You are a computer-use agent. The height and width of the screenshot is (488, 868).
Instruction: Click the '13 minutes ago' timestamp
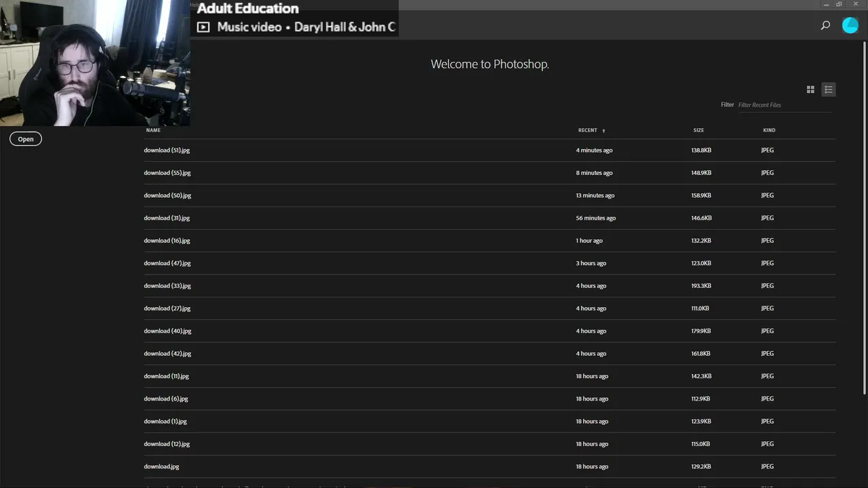[x=595, y=195]
